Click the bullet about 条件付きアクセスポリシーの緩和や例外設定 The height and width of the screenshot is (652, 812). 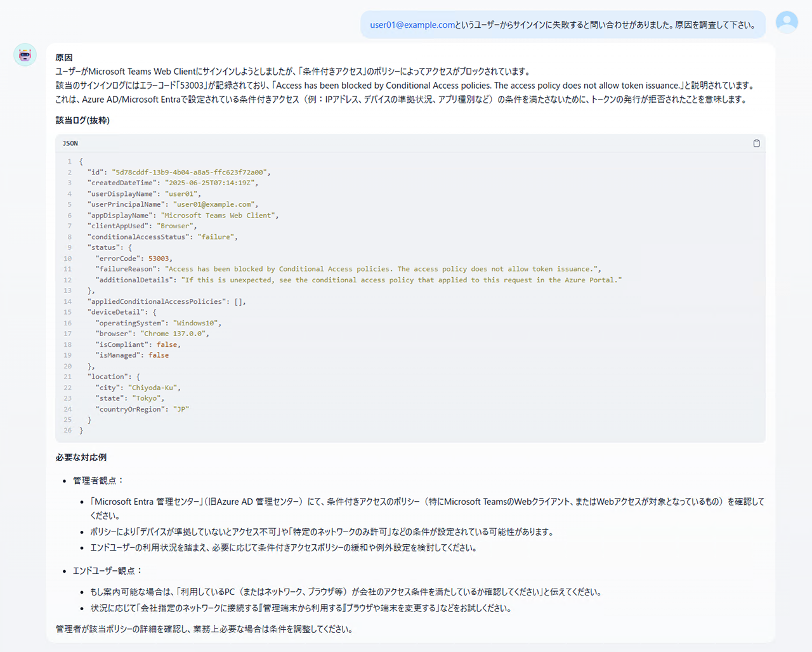[x=283, y=548]
